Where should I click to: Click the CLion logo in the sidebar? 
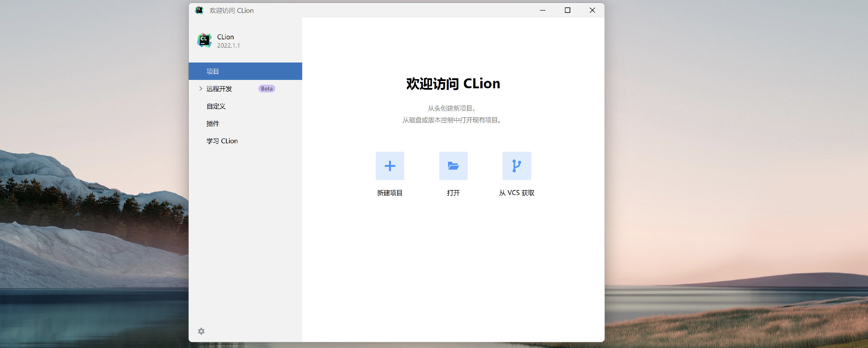(x=204, y=40)
